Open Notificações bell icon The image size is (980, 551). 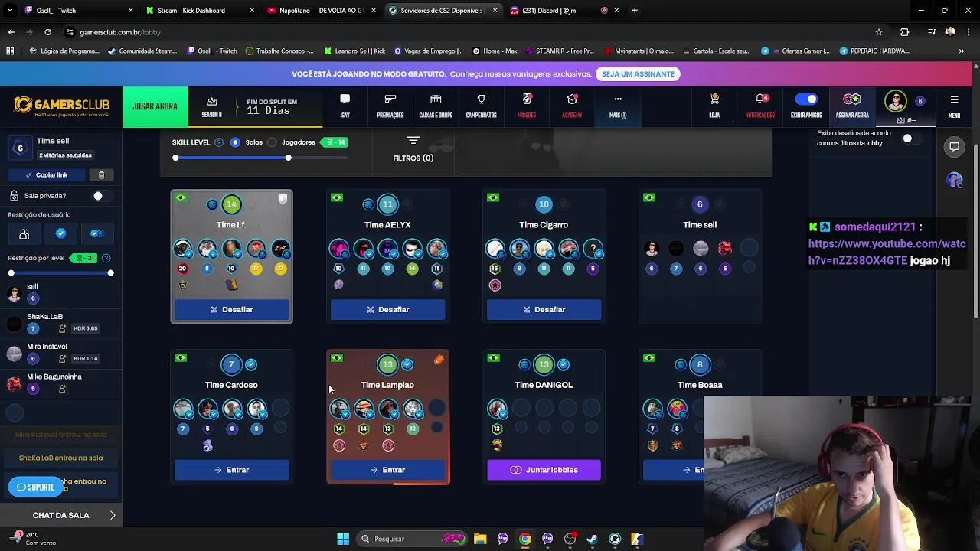760,99
